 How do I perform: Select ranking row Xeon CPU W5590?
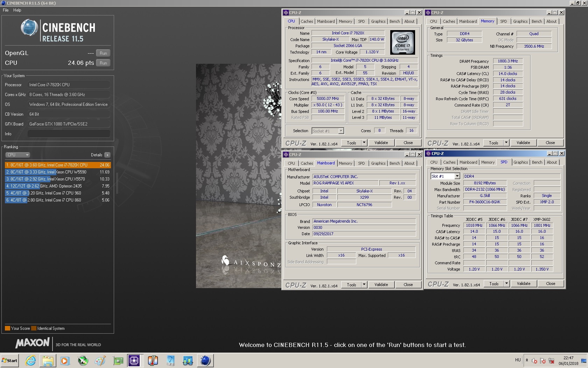click(58, 172)
